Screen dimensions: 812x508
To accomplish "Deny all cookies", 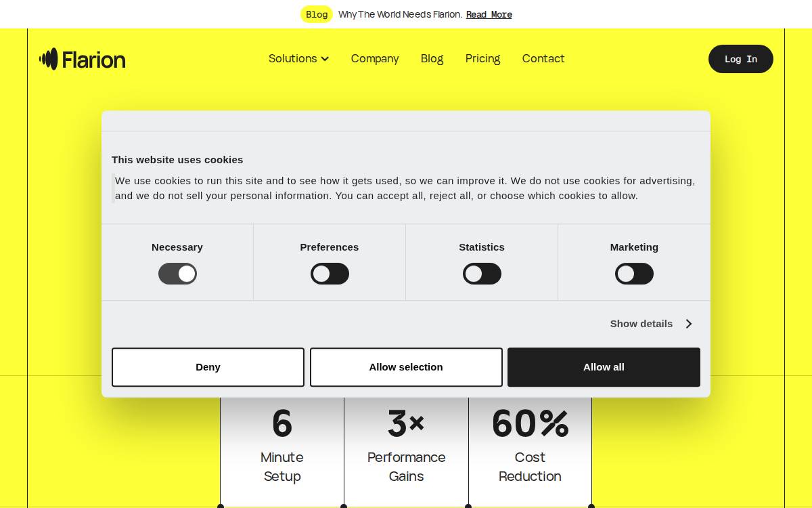I will 208,367.
